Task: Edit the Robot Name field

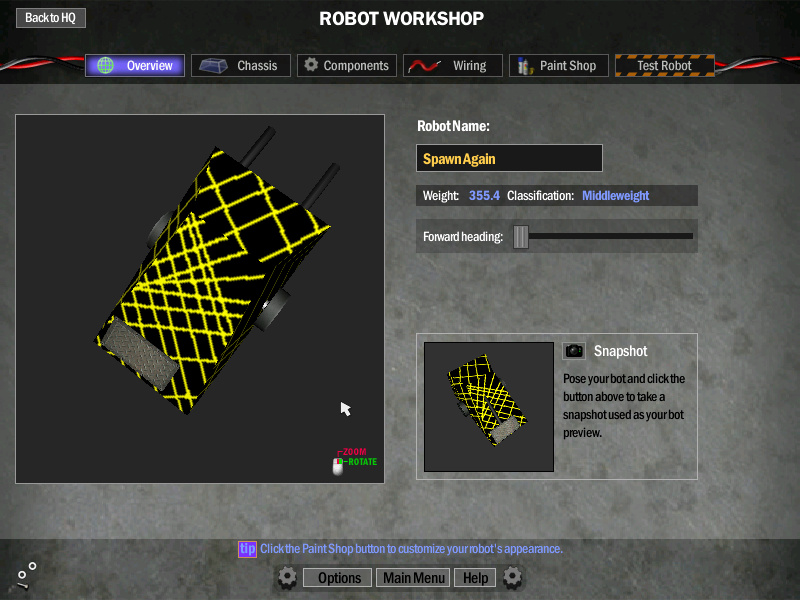Action: [509, 159]
